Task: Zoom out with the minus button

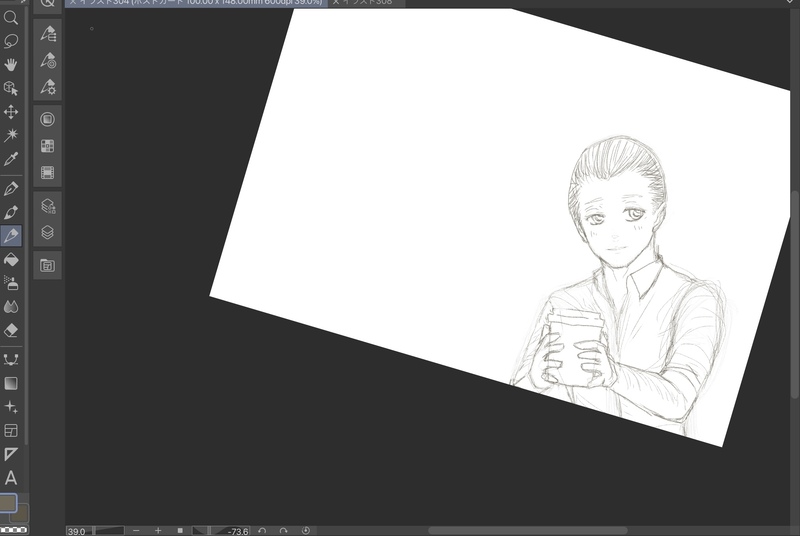Action: point(136,531)
